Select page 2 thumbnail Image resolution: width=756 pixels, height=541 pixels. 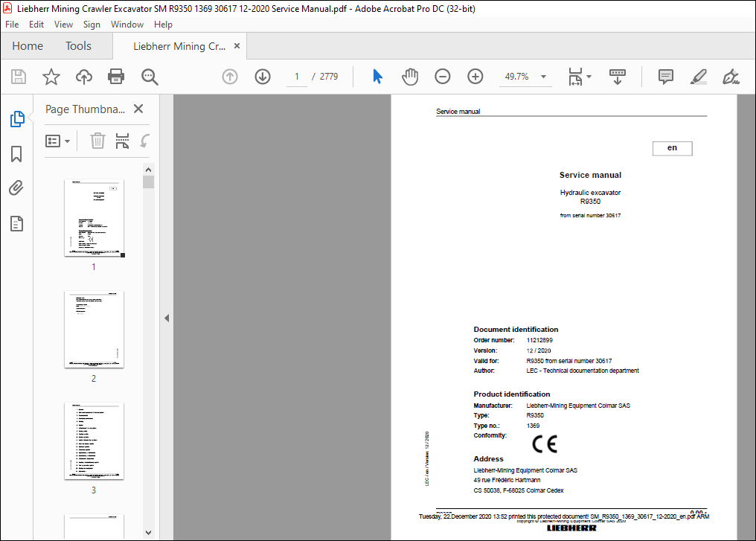pos(94,330)
